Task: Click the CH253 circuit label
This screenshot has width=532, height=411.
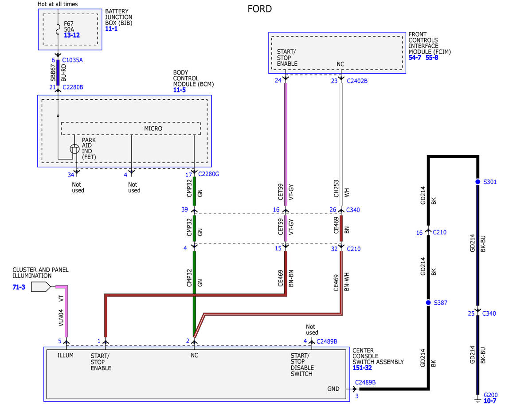Action: (336, 188)
